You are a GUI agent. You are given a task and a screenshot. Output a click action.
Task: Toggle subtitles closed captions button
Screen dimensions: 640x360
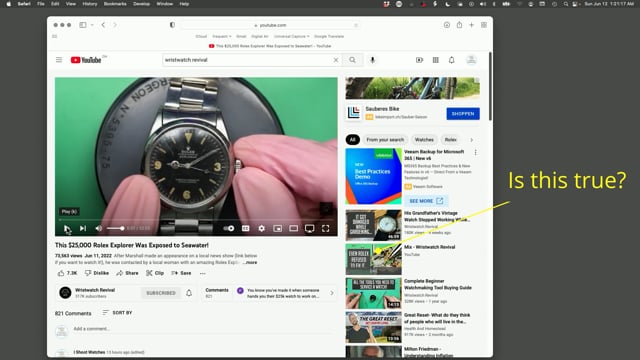[246, 229]
